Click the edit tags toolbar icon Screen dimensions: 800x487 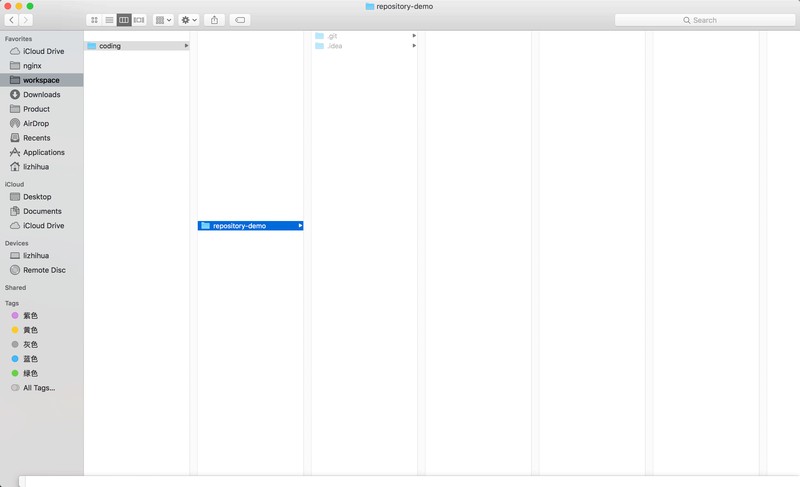click(x=240, y=20)
